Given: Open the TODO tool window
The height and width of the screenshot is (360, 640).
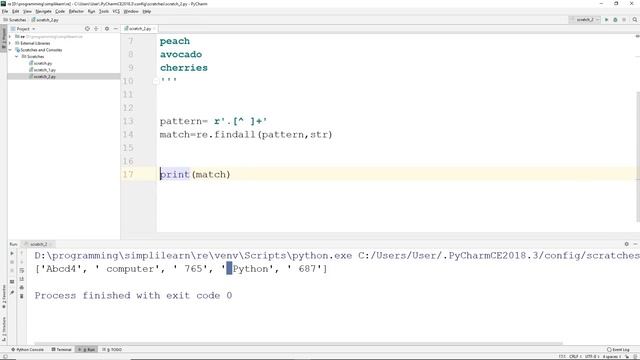Looking at the screenshot, I should tap(112, 350).
